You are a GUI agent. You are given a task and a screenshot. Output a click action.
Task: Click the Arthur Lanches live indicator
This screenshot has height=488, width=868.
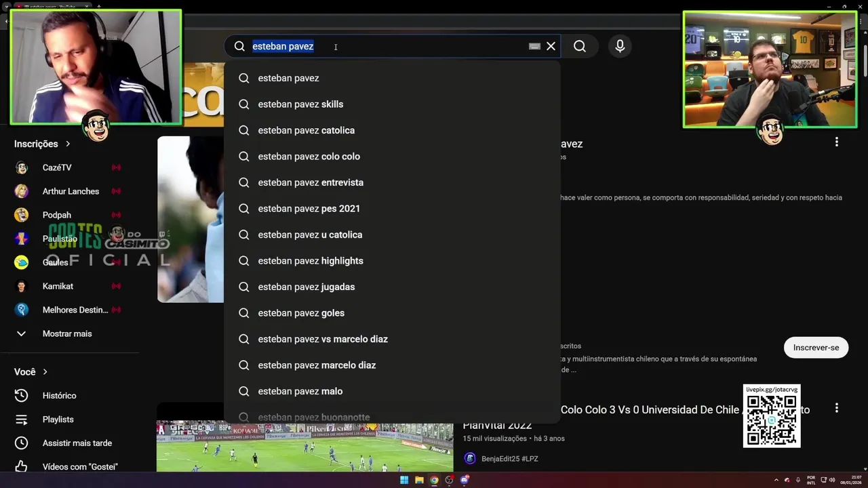116,191
